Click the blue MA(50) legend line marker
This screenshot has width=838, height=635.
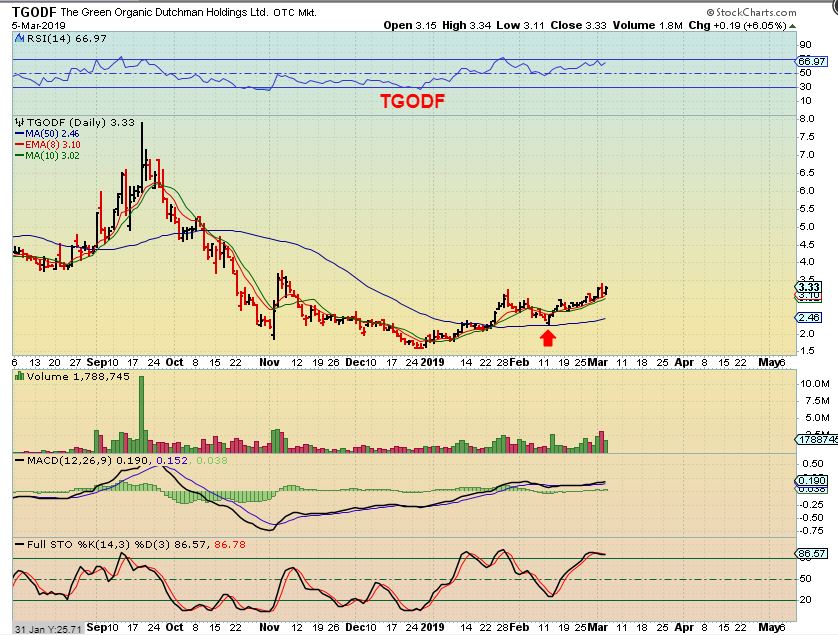[x=20, y=134]
